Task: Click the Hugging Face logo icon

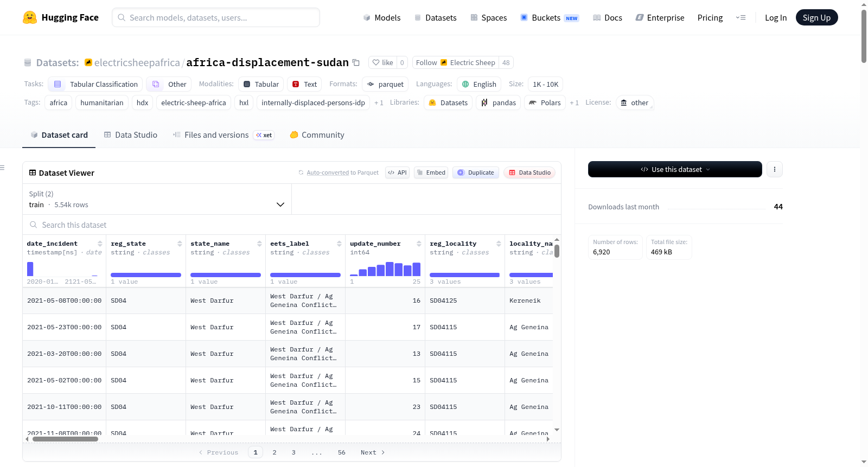Action: tap(30, 17)
